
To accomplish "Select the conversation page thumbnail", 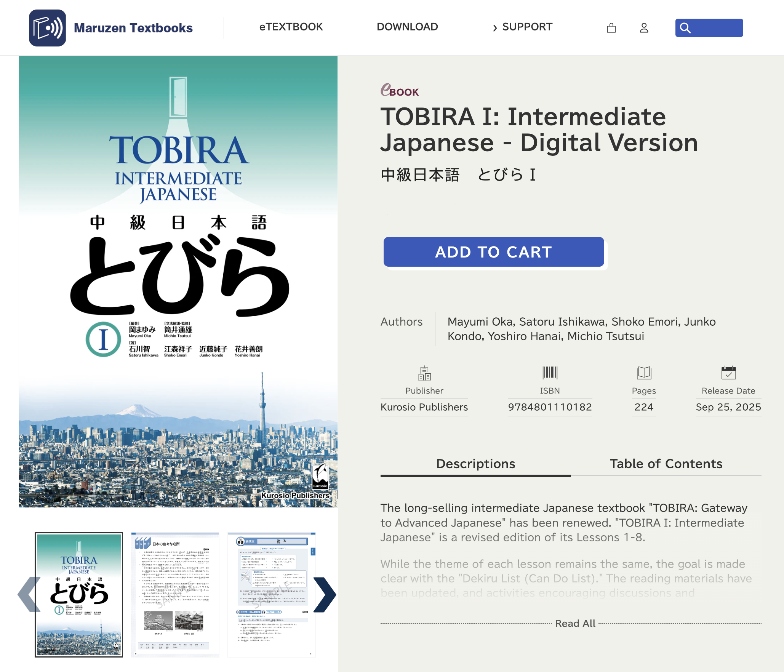I will [x=272, y=595].
